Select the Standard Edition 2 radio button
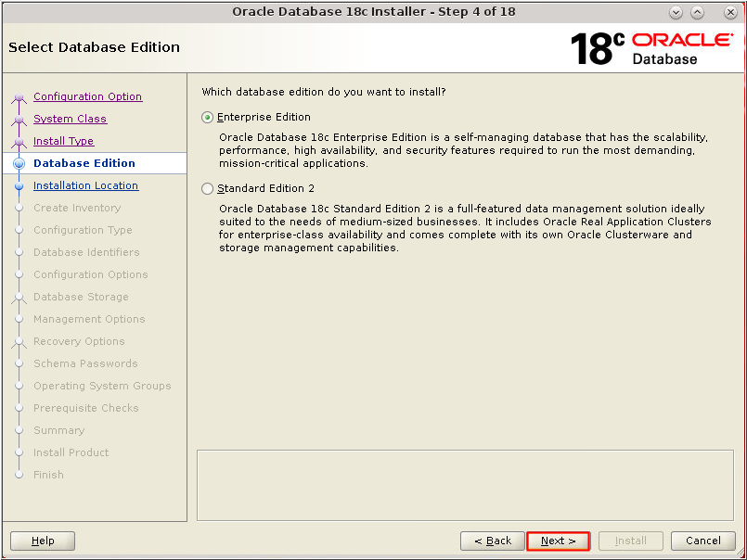The image size is (747, 560). 208,190
